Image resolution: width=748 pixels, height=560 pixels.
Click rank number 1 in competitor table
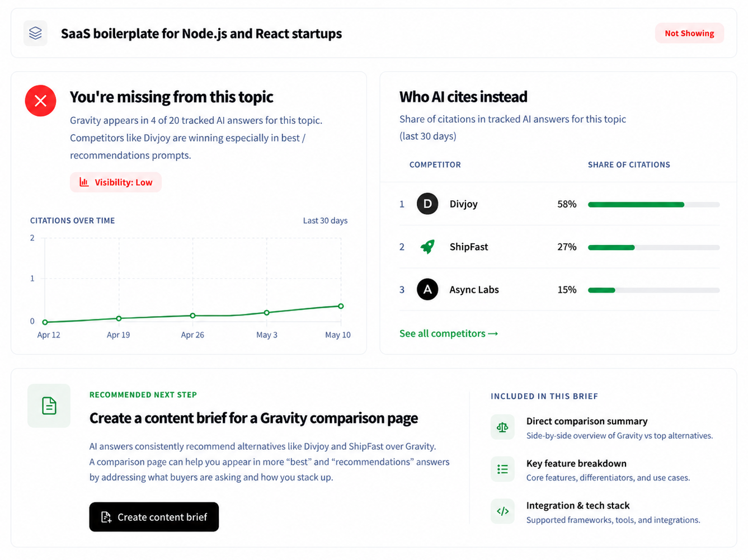click(402, 204)
